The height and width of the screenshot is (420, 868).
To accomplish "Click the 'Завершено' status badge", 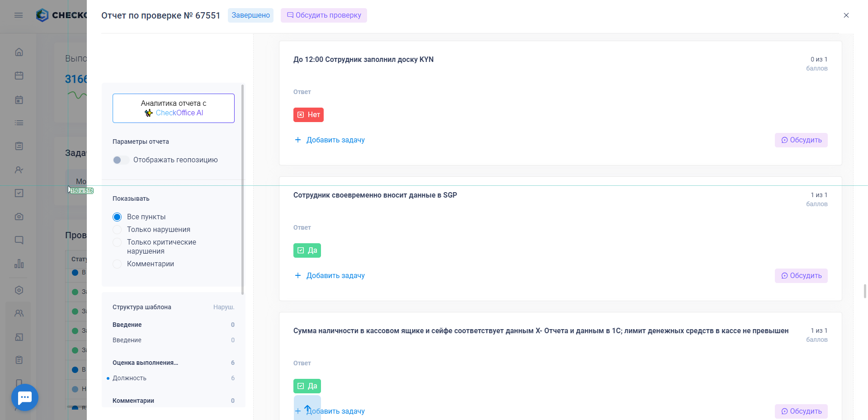I will click(250, 15).
